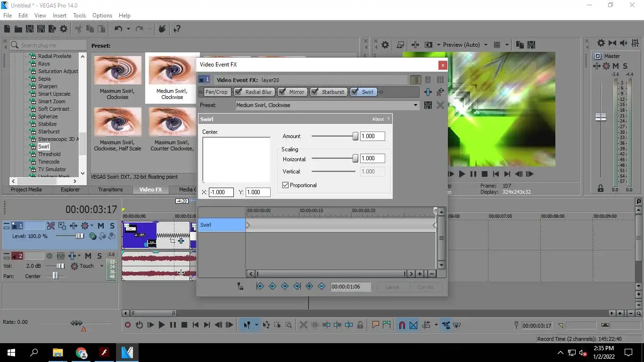The width and height of the screenshot is (644, 362).
Task: Click Split Screen View icon in preview
Action: tap(428, 45)
